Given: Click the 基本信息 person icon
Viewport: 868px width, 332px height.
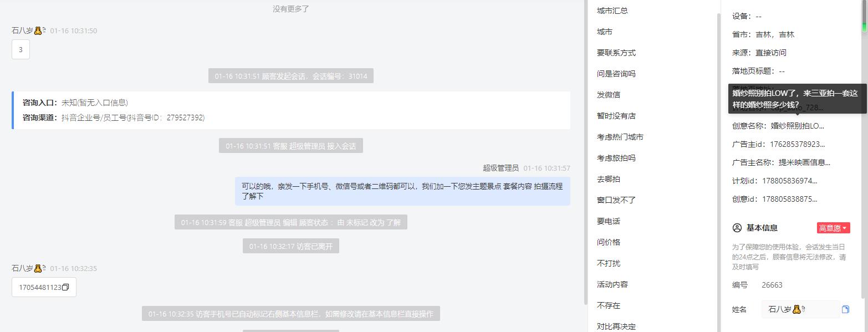Looking at the screenshot, I should 737,228.
